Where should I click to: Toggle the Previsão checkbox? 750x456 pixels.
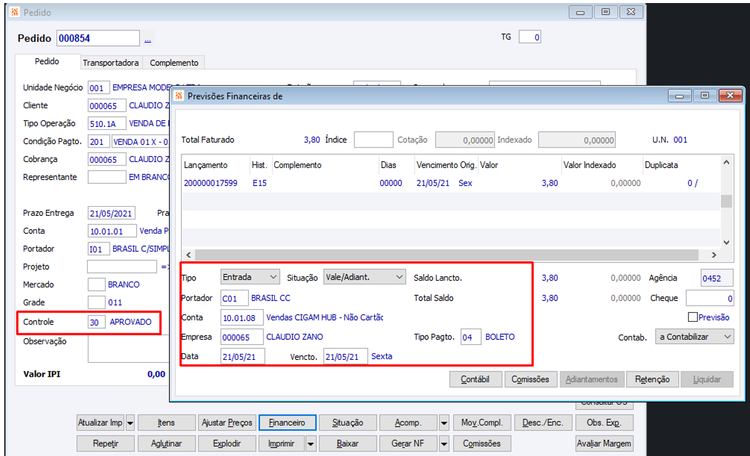coord(693,317)
